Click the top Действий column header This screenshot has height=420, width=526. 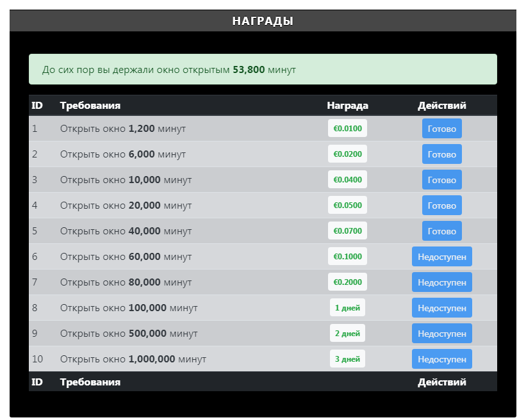tap(442, 106)
